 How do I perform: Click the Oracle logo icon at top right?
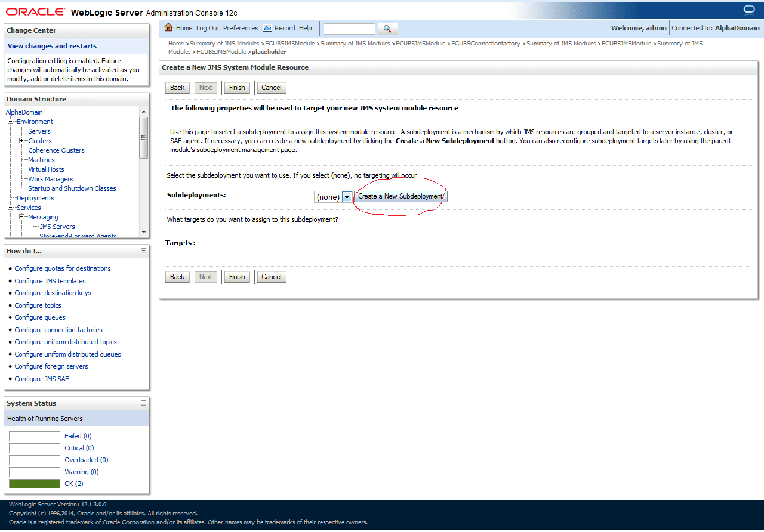point(749,10)
